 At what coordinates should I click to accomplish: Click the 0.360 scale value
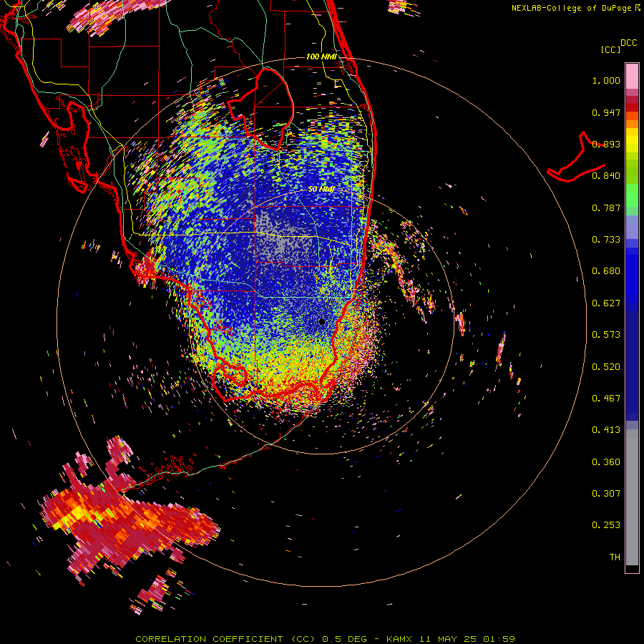pyautogui.click(x=606, y=462)
